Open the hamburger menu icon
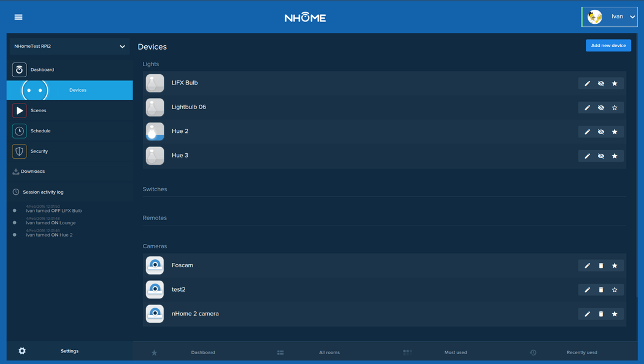The width and height of the screenshot is (644, 364). click(x=18, y=17)
